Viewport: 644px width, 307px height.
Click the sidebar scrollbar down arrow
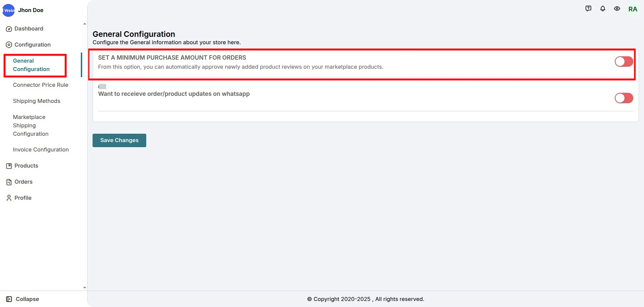tap(85, 288)
